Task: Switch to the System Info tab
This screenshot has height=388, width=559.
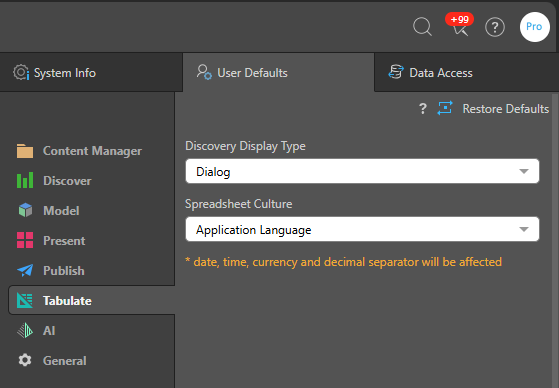Action: coord(91,73)
